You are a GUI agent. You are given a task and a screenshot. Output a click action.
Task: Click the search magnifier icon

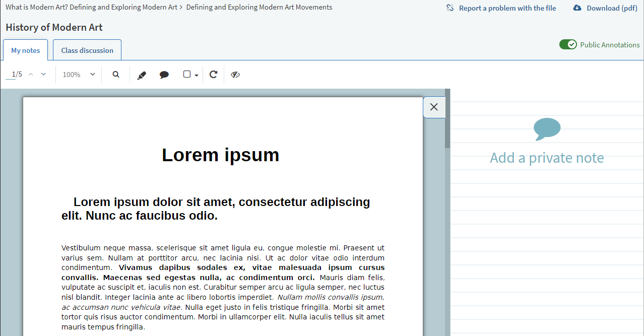[116, 75]
